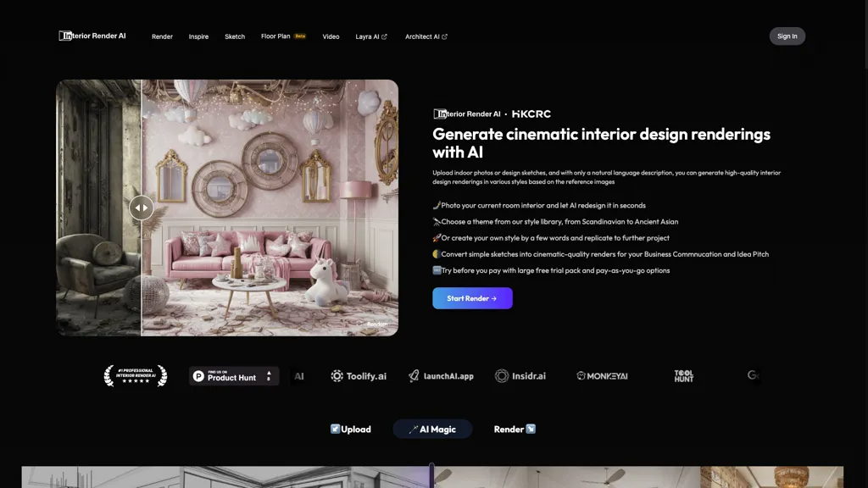The image size is (868, 488).
Task: Click the Sign In button
Action: coord(787,36)
